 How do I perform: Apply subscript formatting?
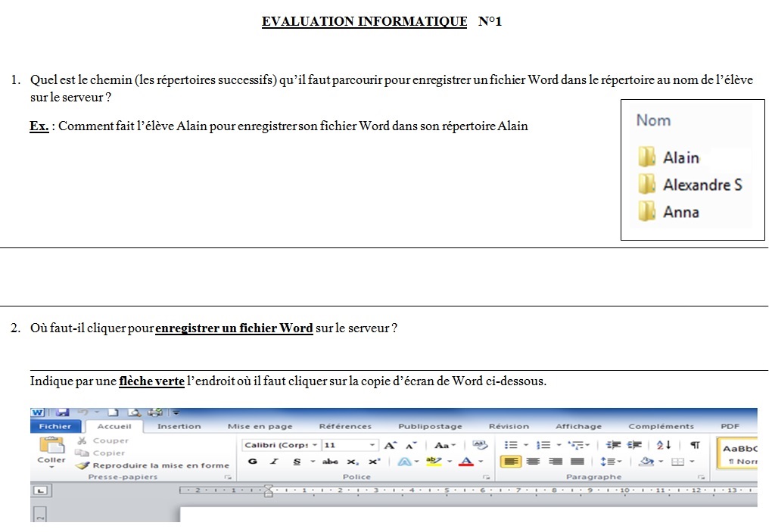pyautogui.click(x=353, y=462)
